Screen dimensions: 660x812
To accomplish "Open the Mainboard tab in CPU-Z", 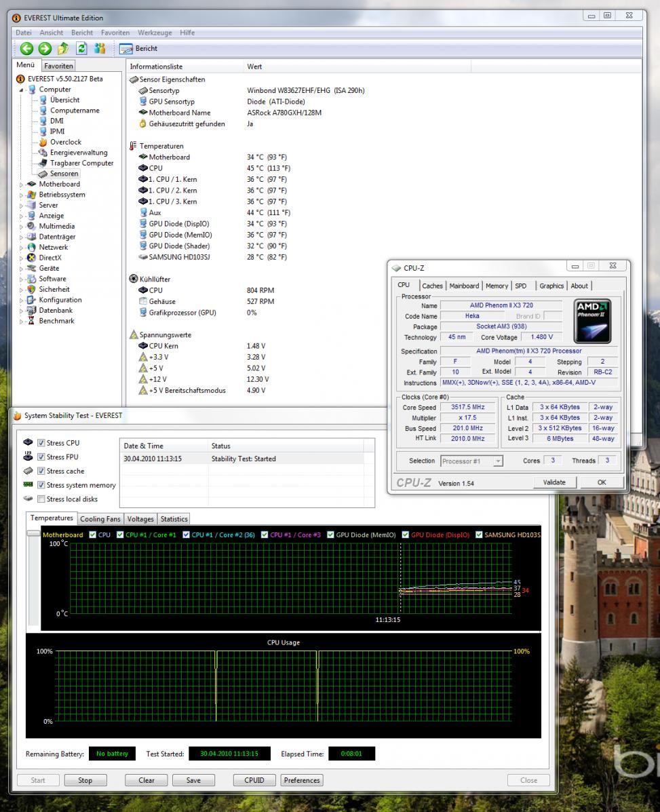I will [464, 286].
